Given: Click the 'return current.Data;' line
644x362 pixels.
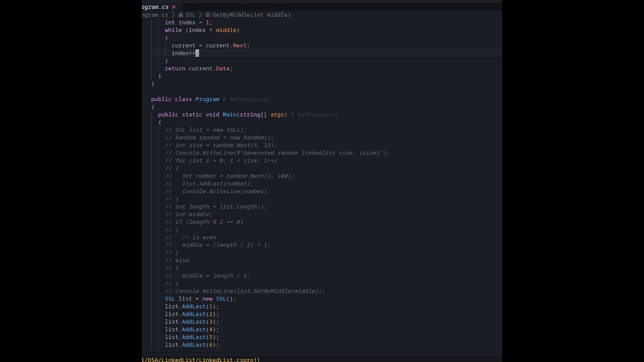Looking at the screenshot, I should 199,68.
